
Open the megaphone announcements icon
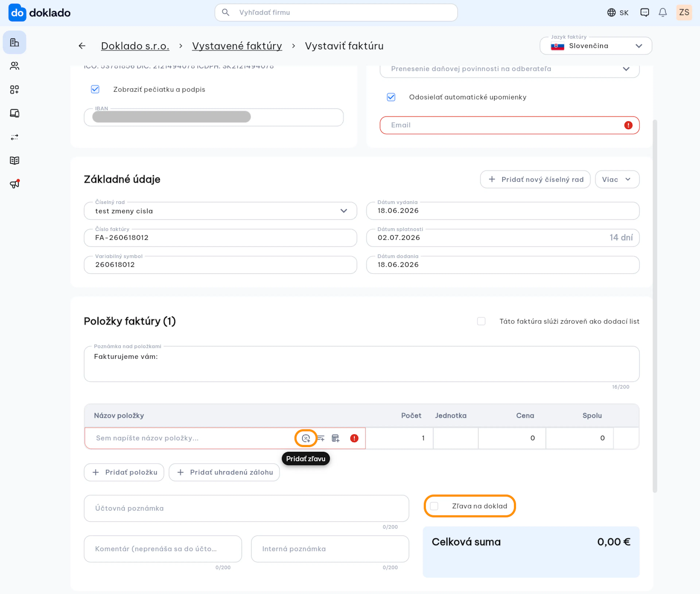point(14,184)
